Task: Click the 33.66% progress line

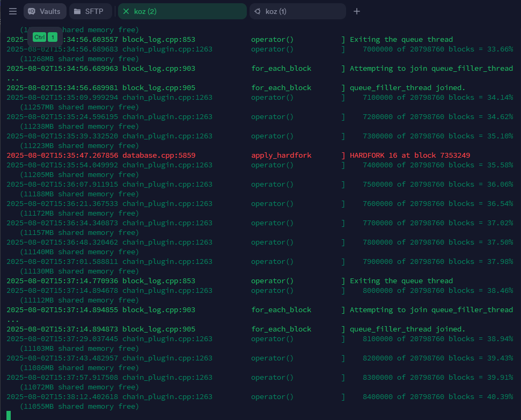Action: pos(260,49)
